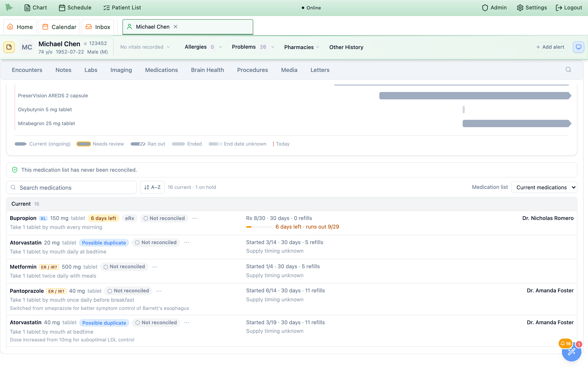
Task: Toggle A–Z medication sorting
Action: (x=152, y=187)
